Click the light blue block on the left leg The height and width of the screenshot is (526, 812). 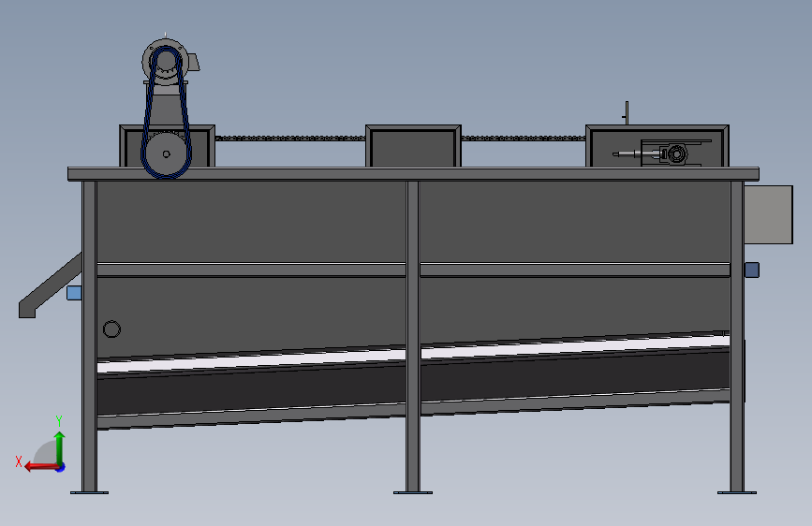coord(74,293)
